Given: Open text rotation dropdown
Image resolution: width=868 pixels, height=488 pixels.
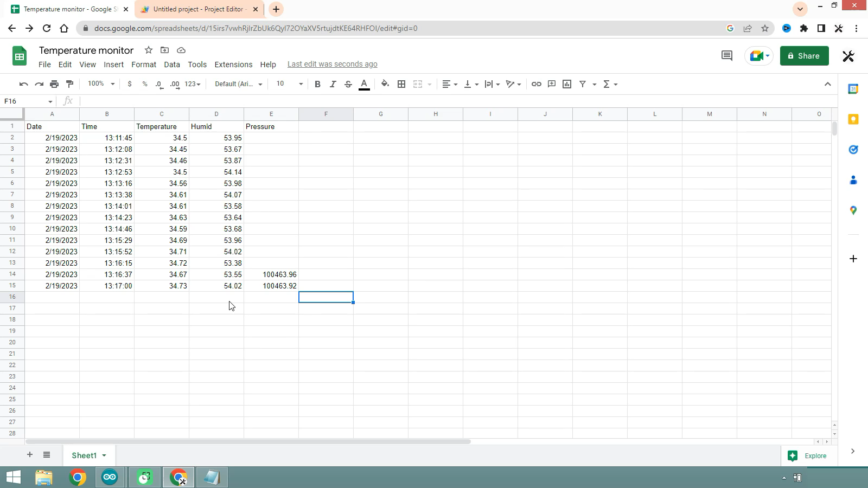Looking at the screenshot, I should 513,84.
